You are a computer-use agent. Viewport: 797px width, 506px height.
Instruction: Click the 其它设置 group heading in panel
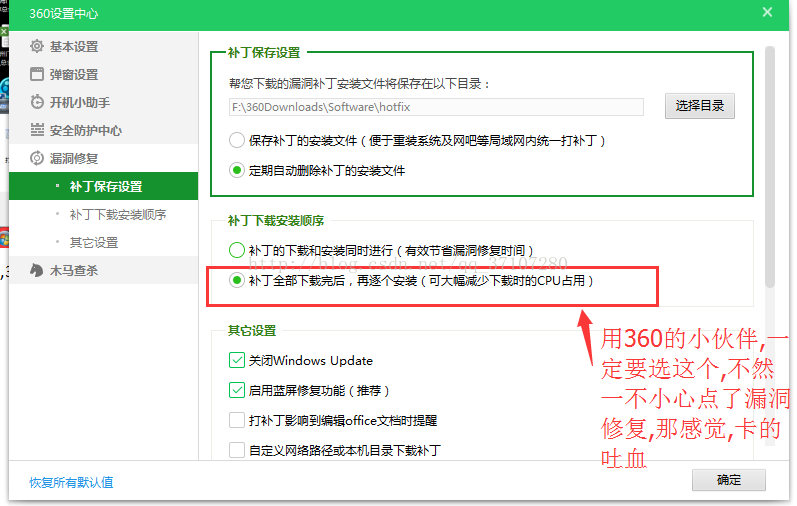[x=252, y=331]
